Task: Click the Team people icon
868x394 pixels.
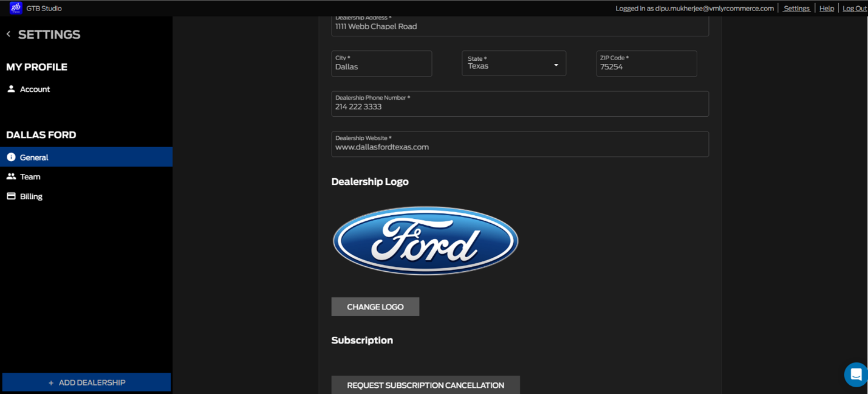Action: click(x=11, y=176)
